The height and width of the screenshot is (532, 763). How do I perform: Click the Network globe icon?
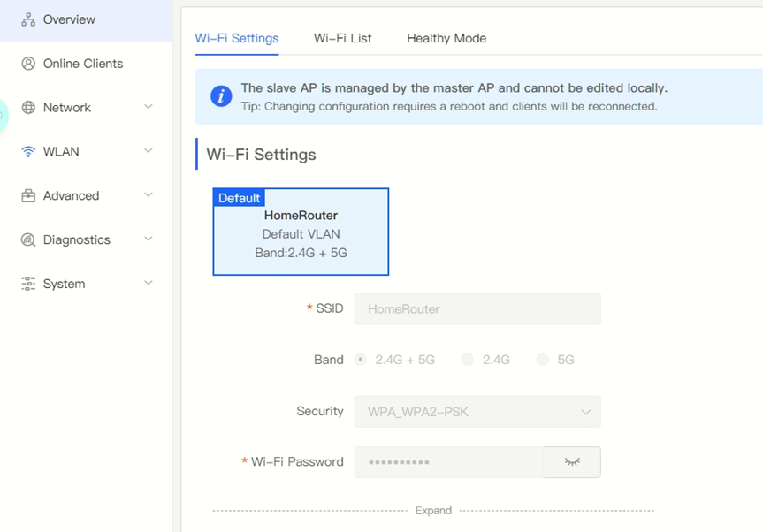[x=28, y=108]
